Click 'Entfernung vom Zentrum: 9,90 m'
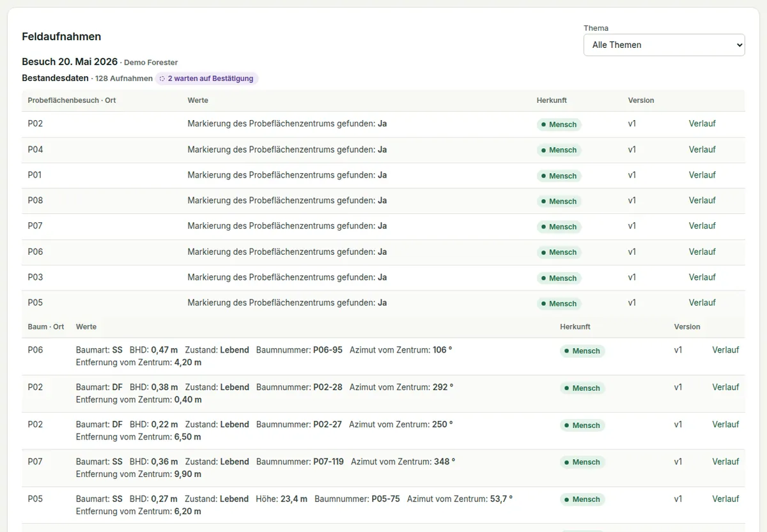Screen dimensions: 767x532 click(139, 474)
